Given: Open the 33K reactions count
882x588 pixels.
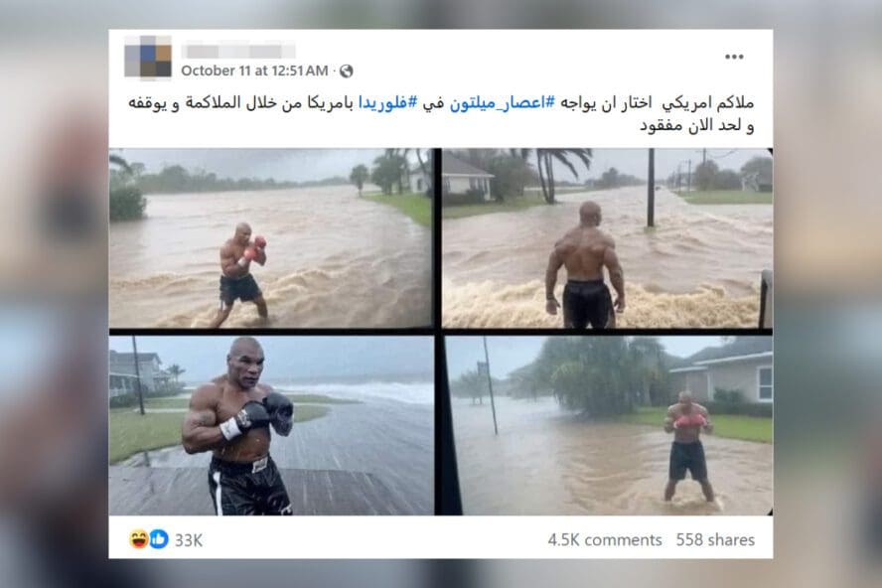Looking at the screenshot, I should pos(189,540).
